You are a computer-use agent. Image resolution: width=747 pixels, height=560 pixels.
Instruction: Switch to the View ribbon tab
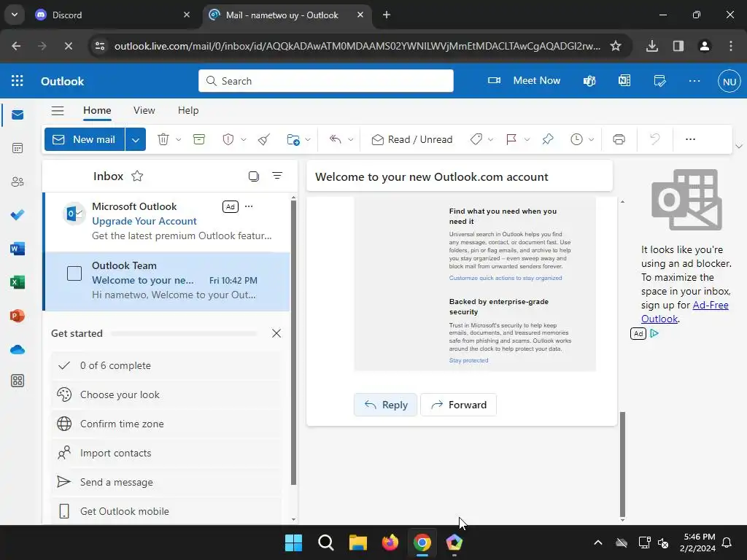[x=144, y=111]
